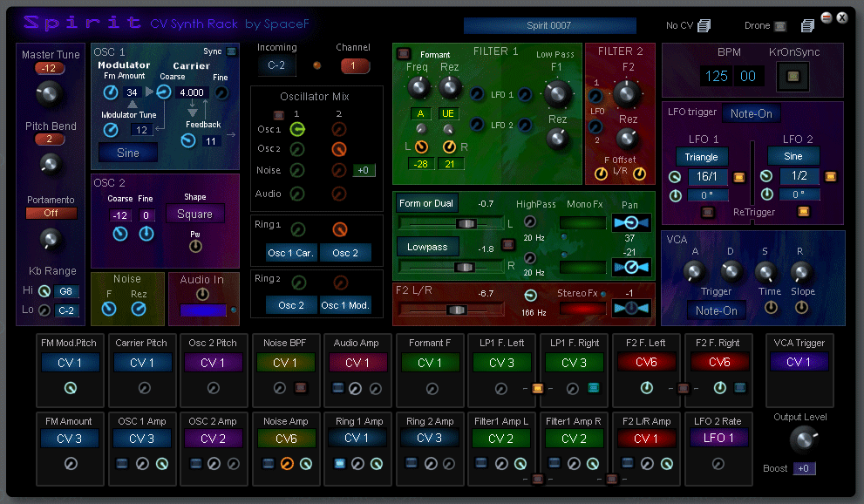Open the OSC 1 Sine waveform selector
The image size is (864, 504).
pyautogui.click(x=128, y=153)
